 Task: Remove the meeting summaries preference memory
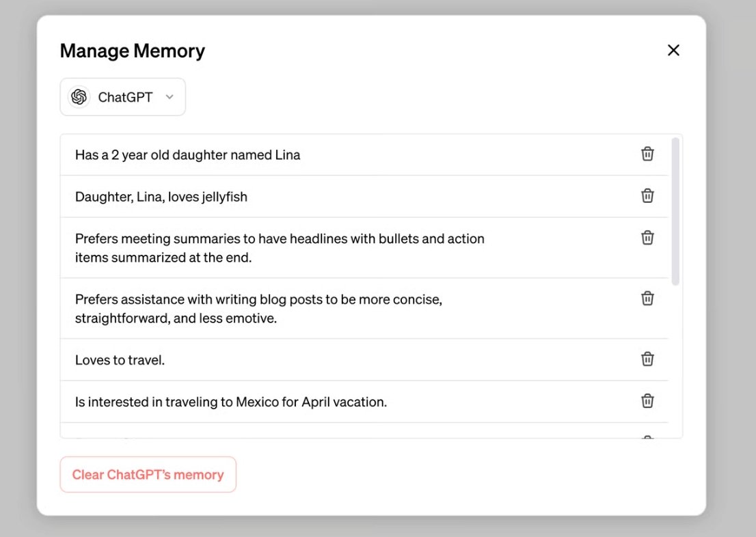647,238
